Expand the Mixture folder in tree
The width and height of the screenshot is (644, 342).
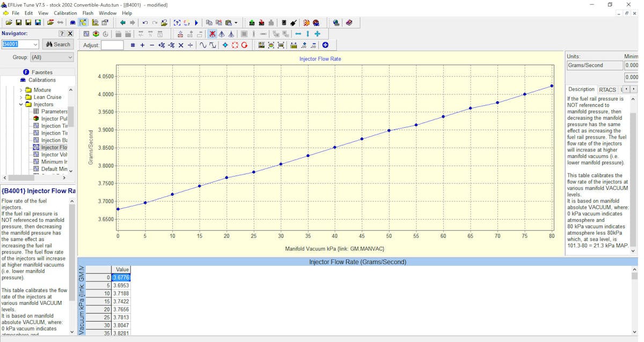[x=21, y=90]
